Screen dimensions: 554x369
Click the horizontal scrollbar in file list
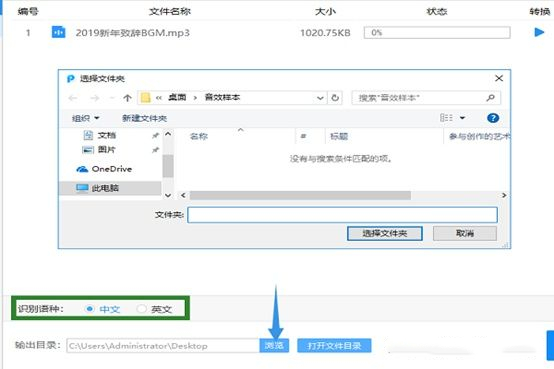[300, 195]
